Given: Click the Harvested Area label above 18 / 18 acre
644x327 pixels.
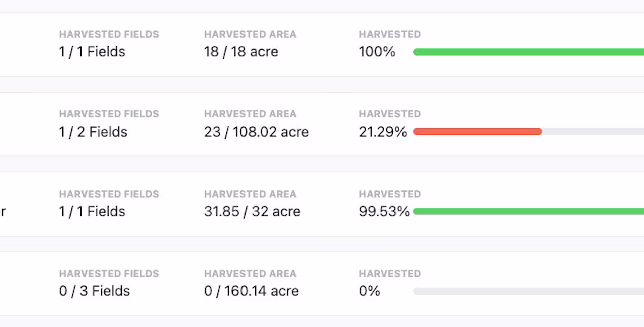Looking at the screenshot, I should (250, 34).
